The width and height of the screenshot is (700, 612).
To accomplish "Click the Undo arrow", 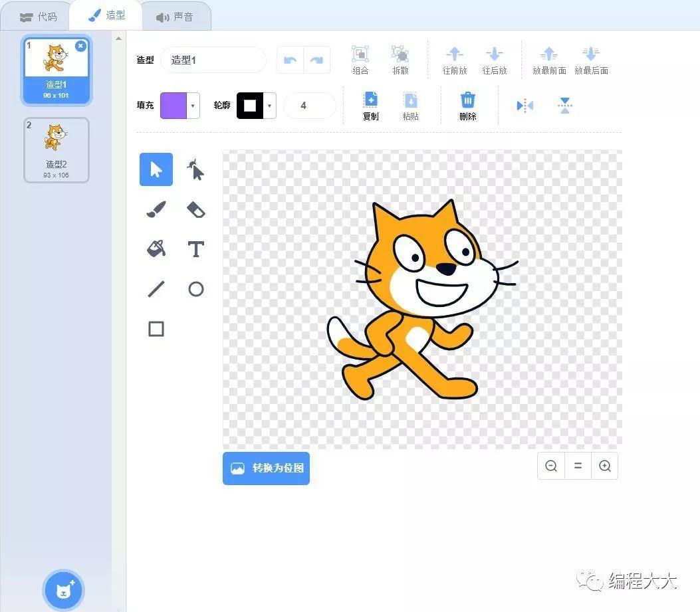I will pyautogui.click(x=291, y=60).
